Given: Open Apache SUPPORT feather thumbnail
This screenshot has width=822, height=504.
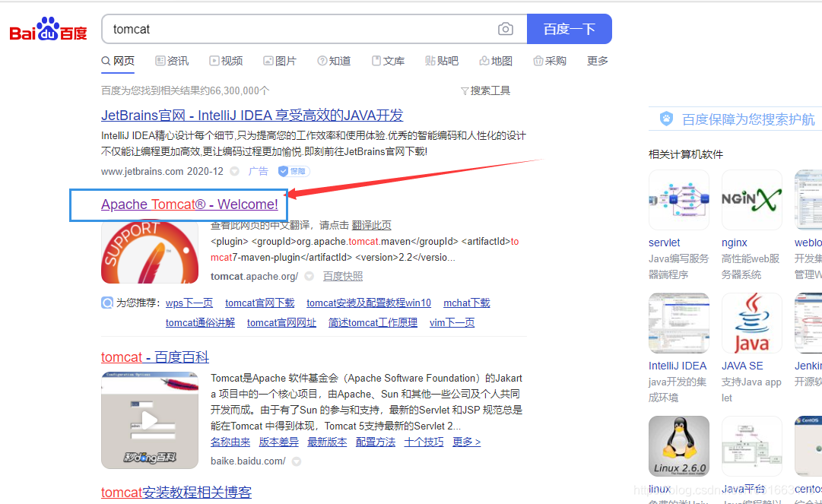Looking at the screenshot, I should coord(150,251).
